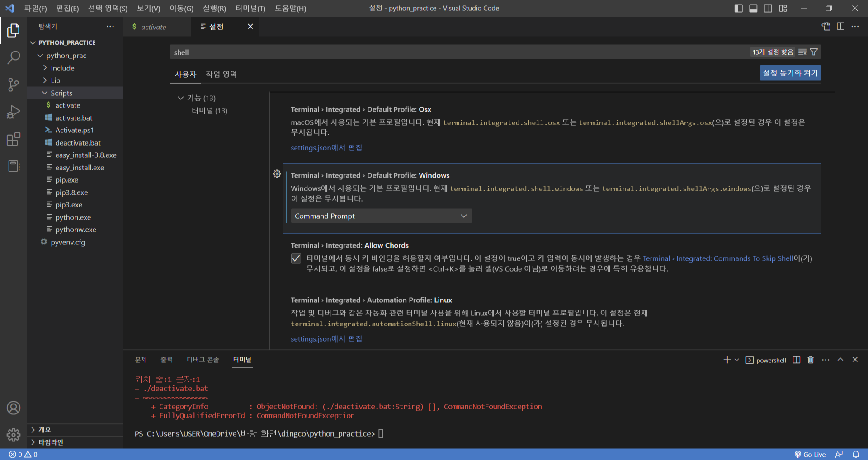The image size is (868, 460).
Task: Clear the settings search input
Action: (802, 52)
